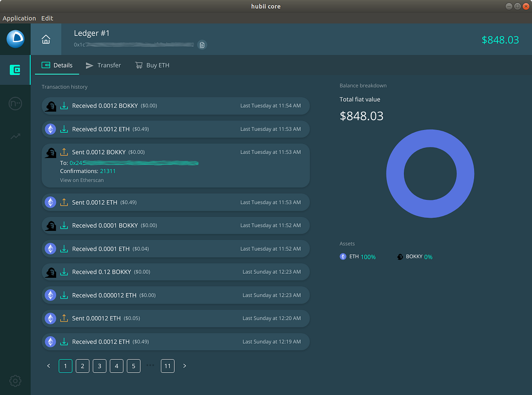532x395 pixels.
Task: Go to transaction page 2
Action: (x=82, y=366)
